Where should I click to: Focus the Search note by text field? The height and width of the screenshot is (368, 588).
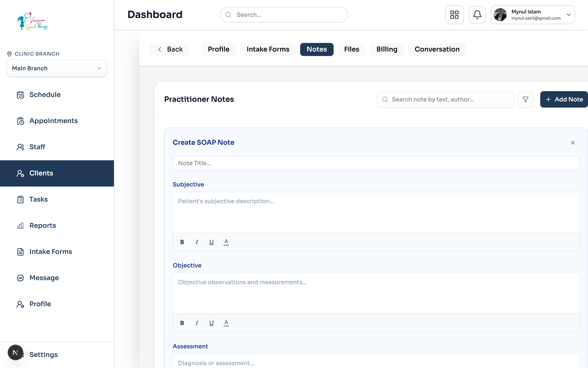point(445,99)
